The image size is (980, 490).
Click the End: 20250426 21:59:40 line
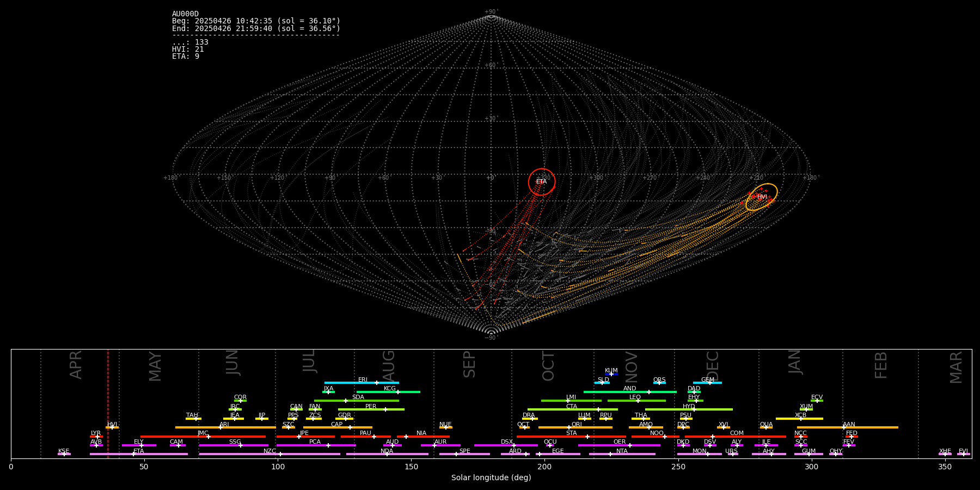tap(256, 28)
